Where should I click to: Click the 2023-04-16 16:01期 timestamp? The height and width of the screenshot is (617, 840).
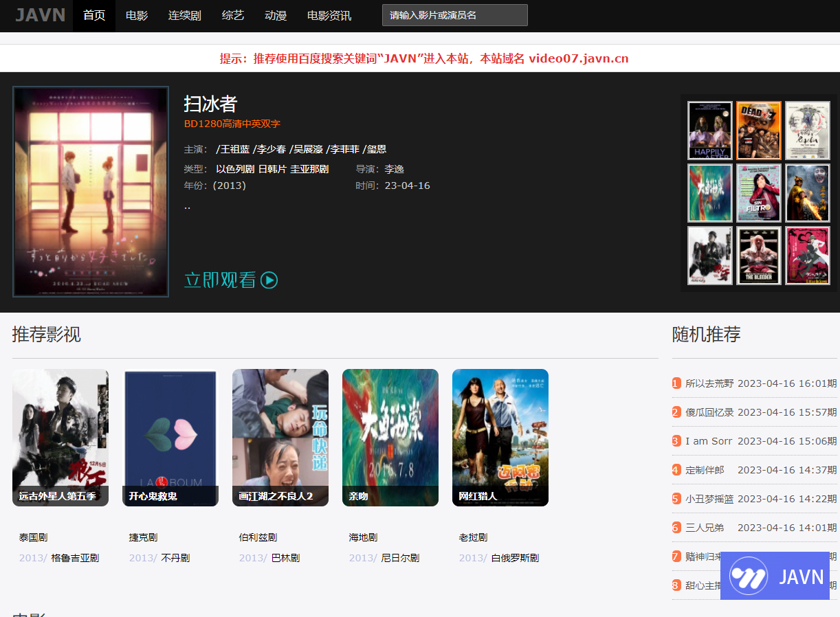[x=787, y=383]
